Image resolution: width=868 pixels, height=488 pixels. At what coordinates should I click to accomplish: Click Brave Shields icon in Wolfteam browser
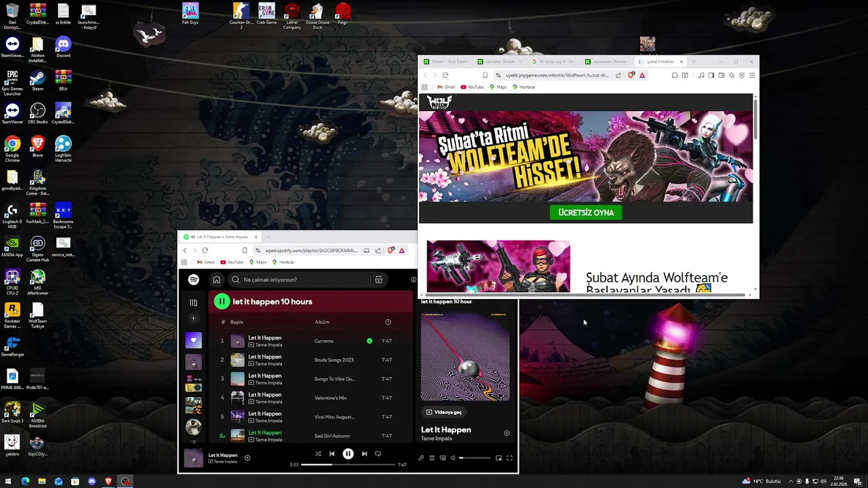coord(631,75)
